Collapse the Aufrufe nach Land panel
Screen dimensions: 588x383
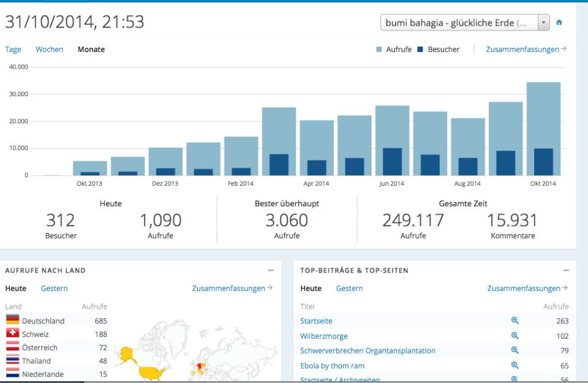[271, 270]
